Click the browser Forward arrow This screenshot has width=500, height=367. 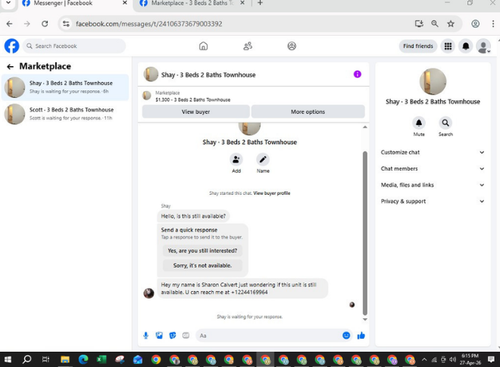(27, 24)
